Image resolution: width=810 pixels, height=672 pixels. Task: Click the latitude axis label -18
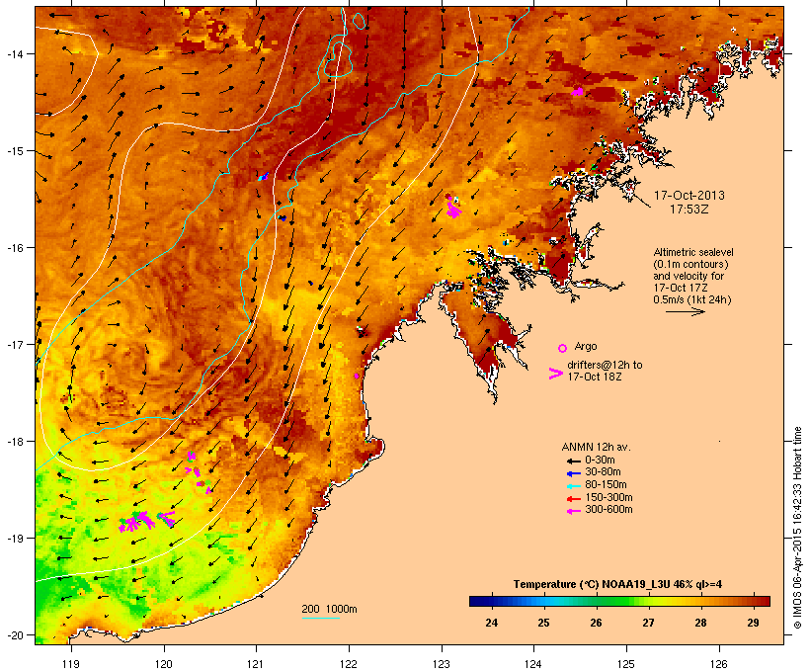point(14,441)
